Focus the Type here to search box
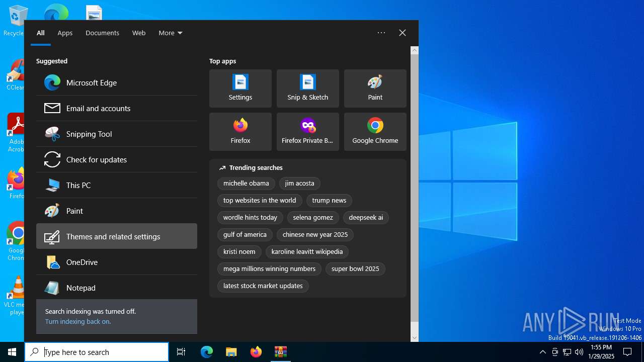 [97, 352]
